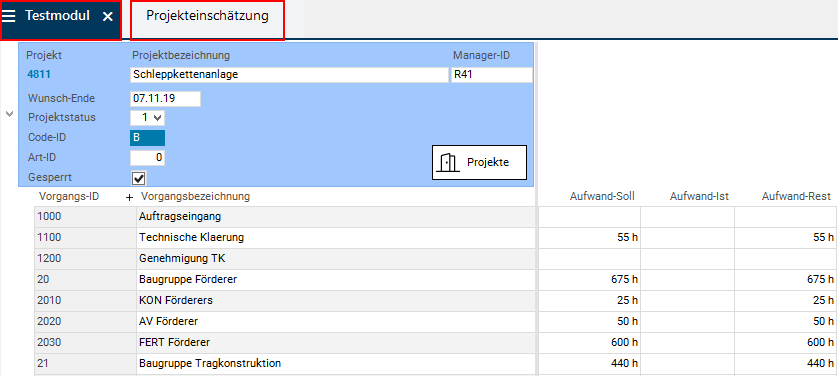
Task: Click the Vorgangsbezeichnung column header
Action: (x=195, y=197)
